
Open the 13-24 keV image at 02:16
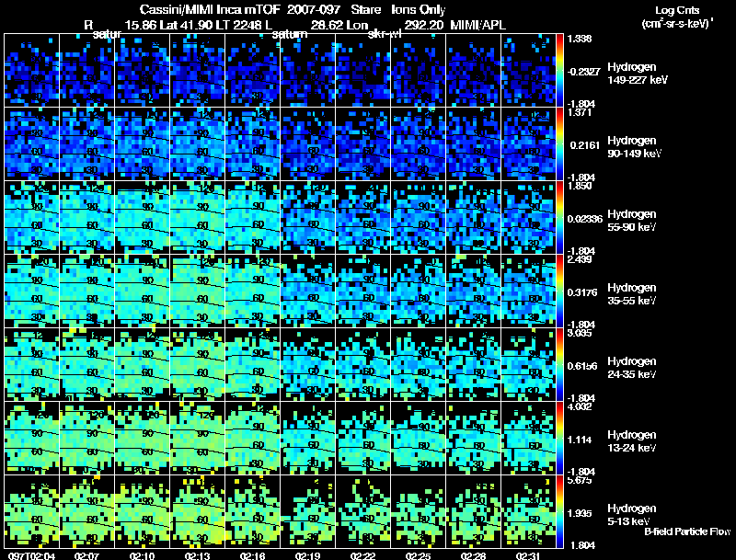[x=252, y=439]
